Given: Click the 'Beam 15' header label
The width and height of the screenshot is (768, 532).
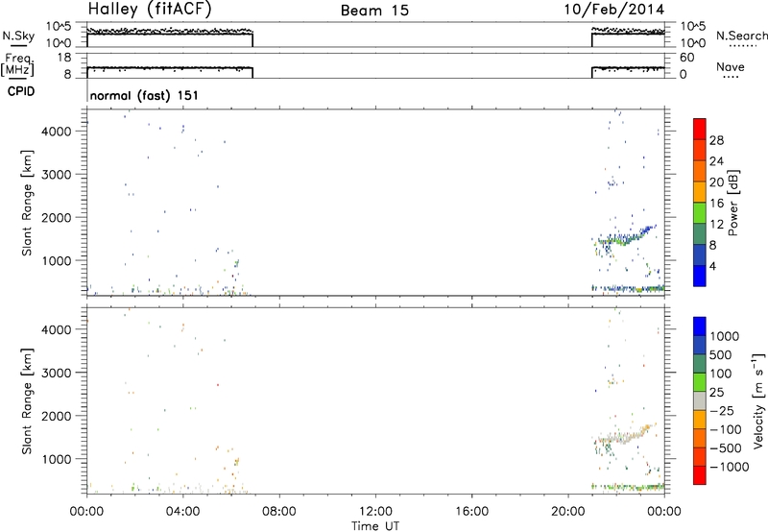Looking at the screenshot, I should pyautogui.click(x=374, y=11).
